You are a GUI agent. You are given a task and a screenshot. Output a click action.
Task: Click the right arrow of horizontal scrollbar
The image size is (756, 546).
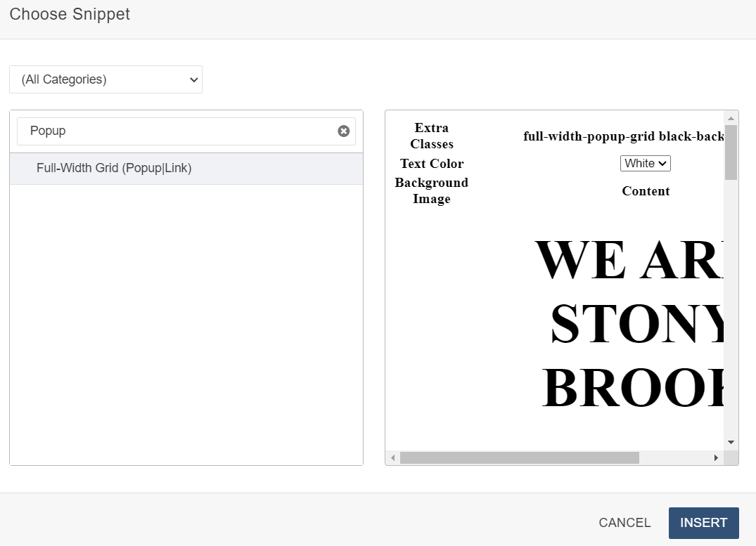click(x=716, y=457)
